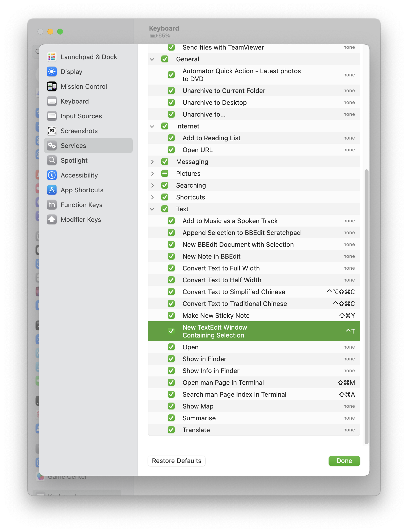
Task: Edit the ⇧⌘M shortcut for Open man Page
Action: point(346,383)
